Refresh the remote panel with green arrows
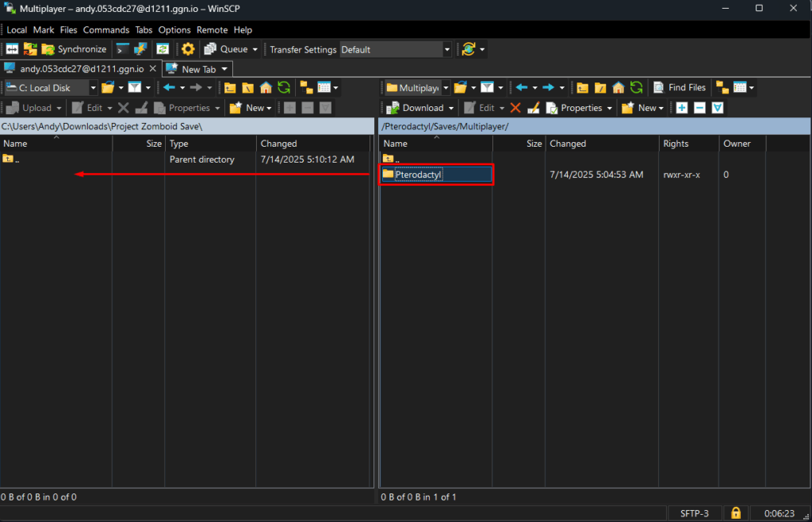The image size is (812, 522). 636,87
